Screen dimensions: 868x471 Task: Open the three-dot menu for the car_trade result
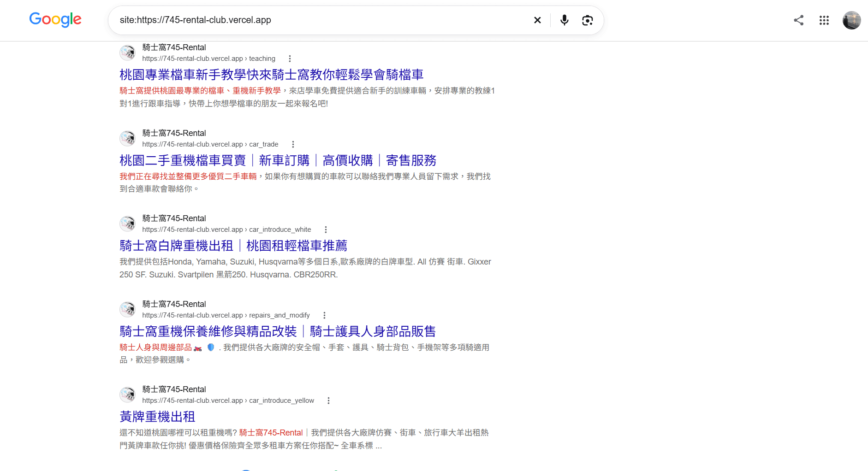293,144
